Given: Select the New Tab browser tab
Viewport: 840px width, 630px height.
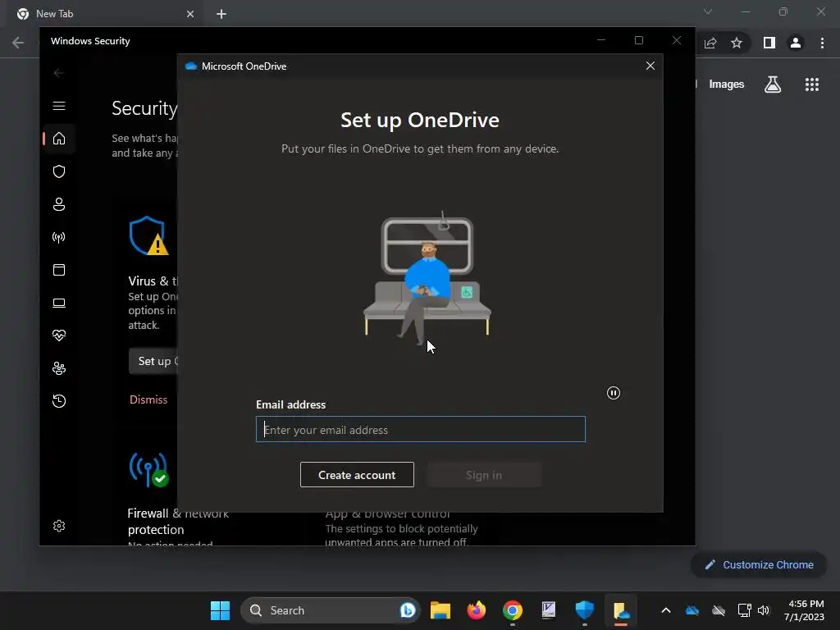Looking at the screenshot, I should pyautogui.click(x=104, y=14).
